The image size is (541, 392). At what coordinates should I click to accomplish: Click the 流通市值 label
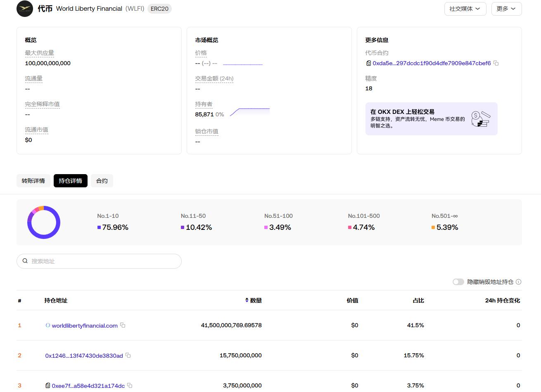(37, 130)
